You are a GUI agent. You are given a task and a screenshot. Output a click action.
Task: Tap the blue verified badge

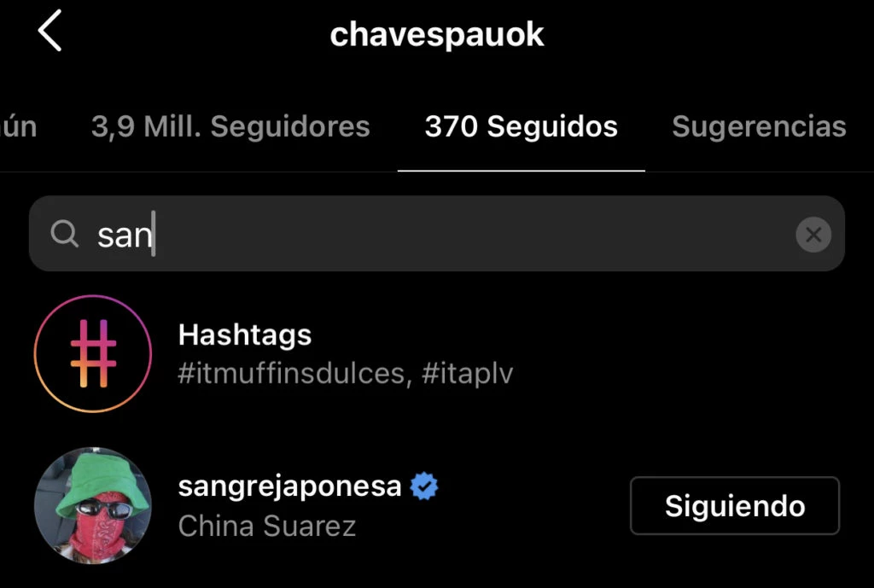pyautogui.click(x=424, y=486)
